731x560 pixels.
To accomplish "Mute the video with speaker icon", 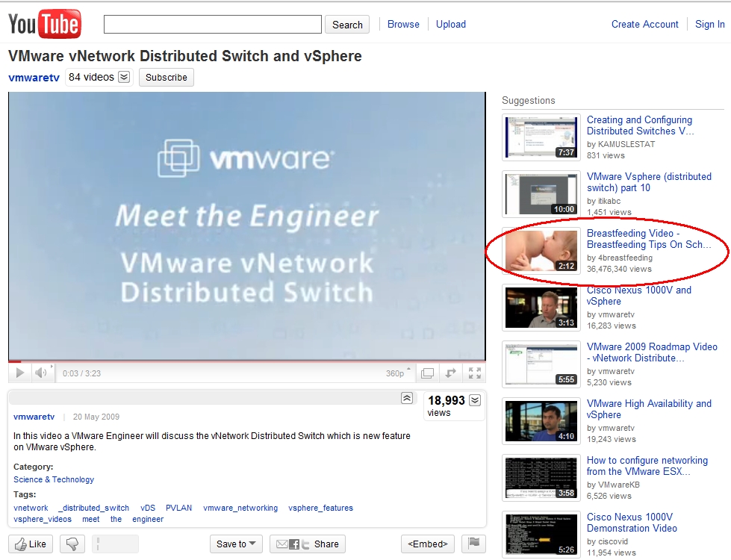I will tap(41, 373).
